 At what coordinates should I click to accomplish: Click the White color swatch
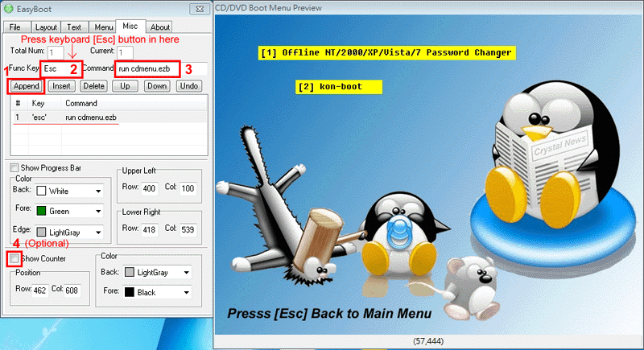point(41,191)
